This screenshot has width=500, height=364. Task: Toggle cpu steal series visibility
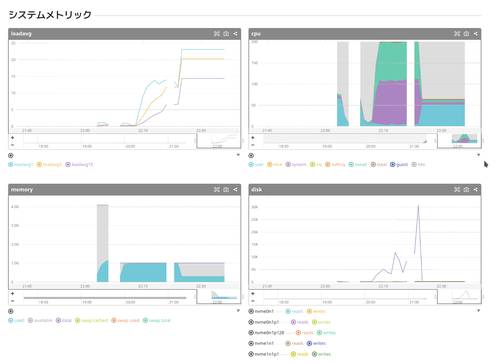click(x=379, y=164)
